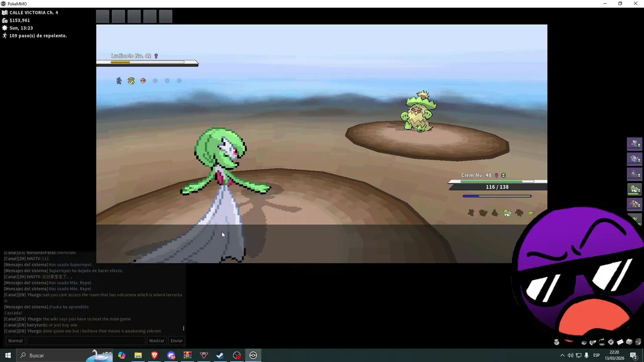Open the Windows notification center
Screen dimensions: 644x362
[634, 355]
